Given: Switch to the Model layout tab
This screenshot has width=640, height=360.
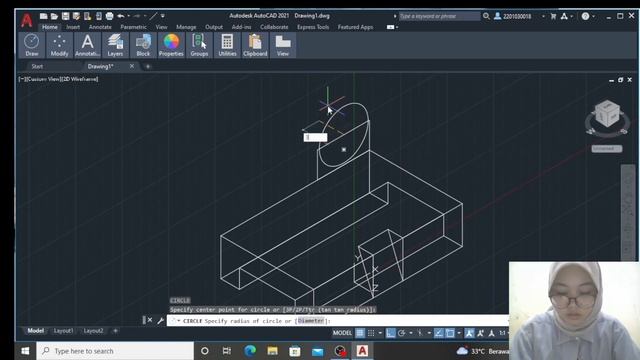Looking at the screenshot, I should 36,331.
